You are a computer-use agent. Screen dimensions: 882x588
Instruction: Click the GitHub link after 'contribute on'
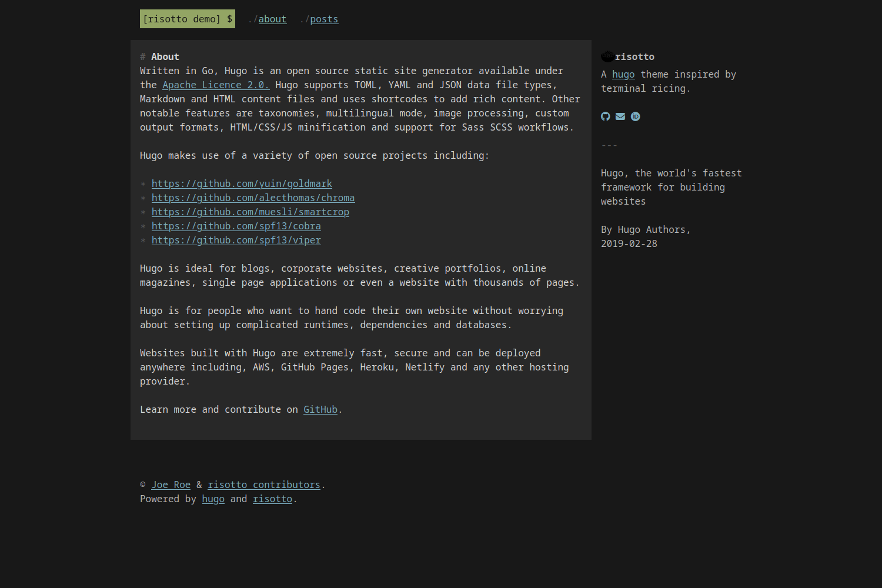coord(320,409)
